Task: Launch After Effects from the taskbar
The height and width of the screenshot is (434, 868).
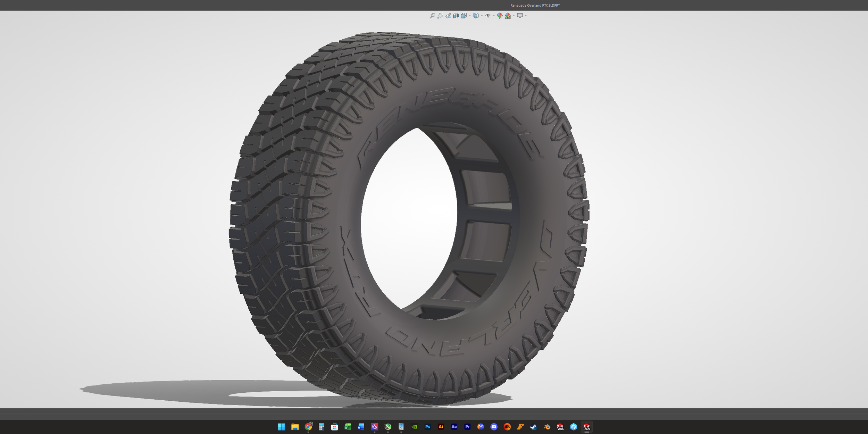Action: [x=454, y=427]
